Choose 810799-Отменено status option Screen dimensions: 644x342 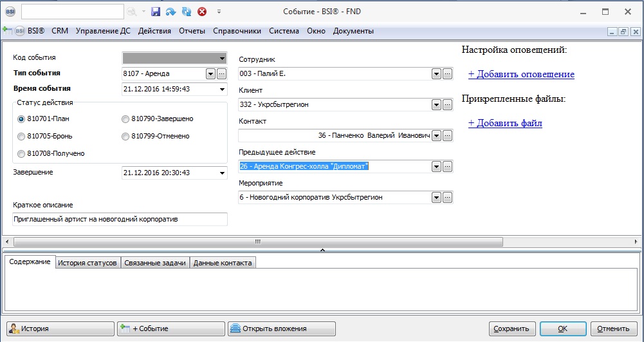[126, 137]
